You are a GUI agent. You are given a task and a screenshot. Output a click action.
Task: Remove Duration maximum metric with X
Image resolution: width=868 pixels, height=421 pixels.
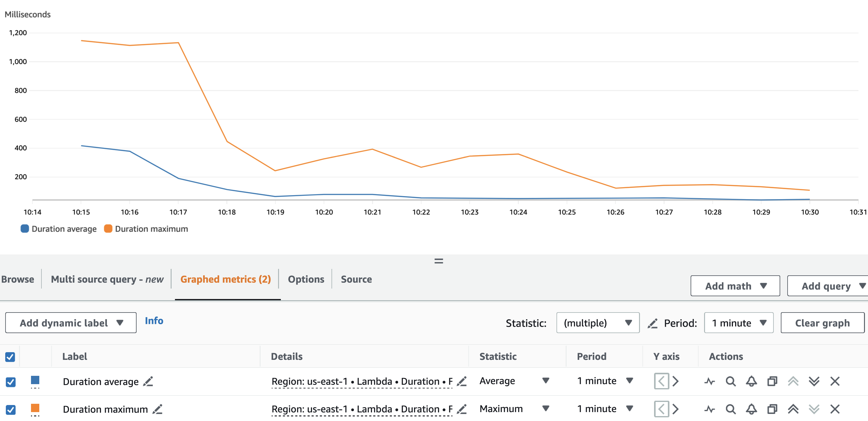(835, 409)
